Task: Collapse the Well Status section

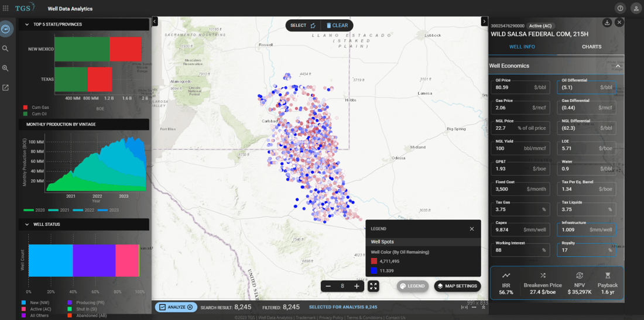Action: (x=26, y=224)
